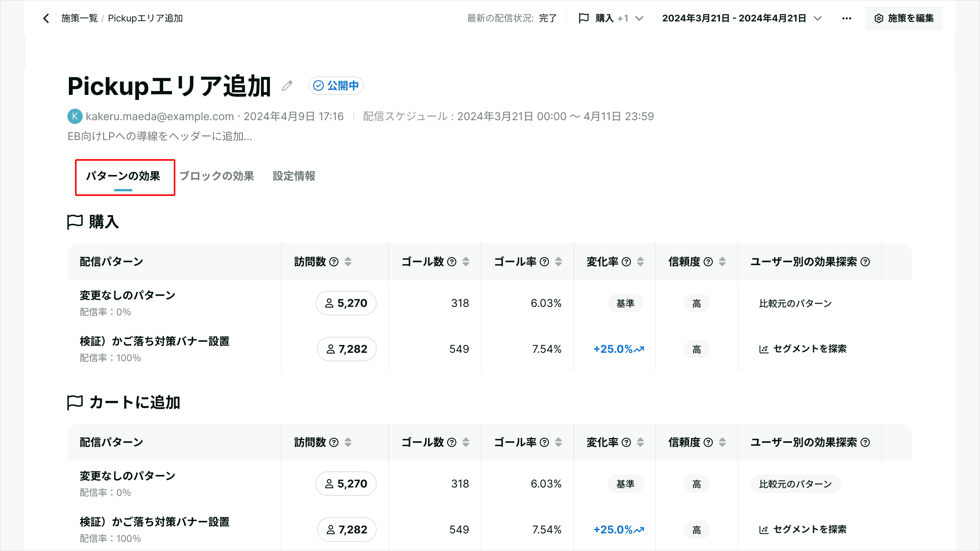Click help icon next to 訪問数 in 購入 table
This screenshot has height=551, width=980.
pos(334,262)
